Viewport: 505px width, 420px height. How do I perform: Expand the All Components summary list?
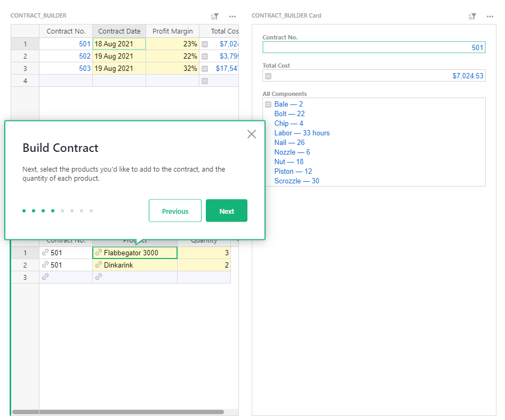coord(268,104)
